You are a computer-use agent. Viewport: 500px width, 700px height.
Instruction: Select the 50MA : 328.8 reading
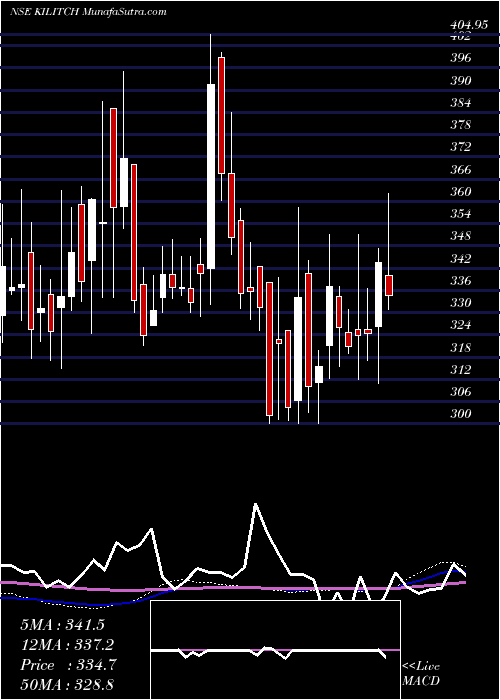67,685
